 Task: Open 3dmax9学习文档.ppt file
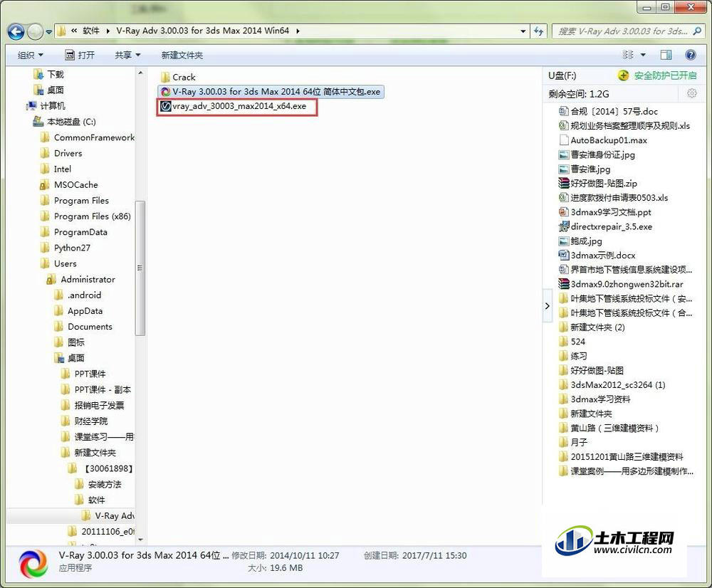click(604, 212)
